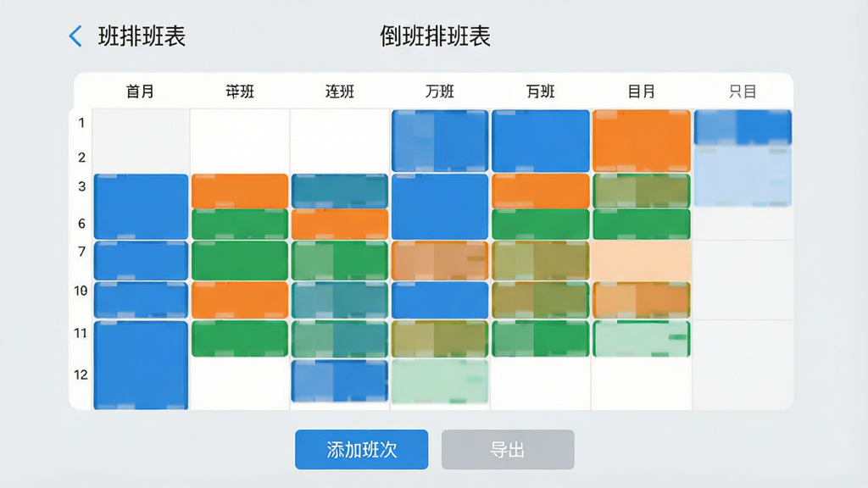Open the olive 目月 shift in row 3
This screenshot has width=868, height=488.
point(642,191)
